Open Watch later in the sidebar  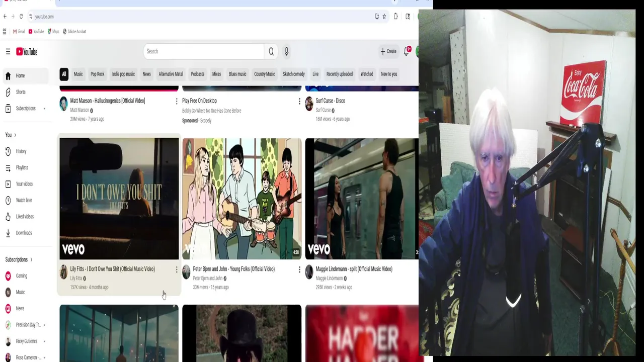[25, 200]
